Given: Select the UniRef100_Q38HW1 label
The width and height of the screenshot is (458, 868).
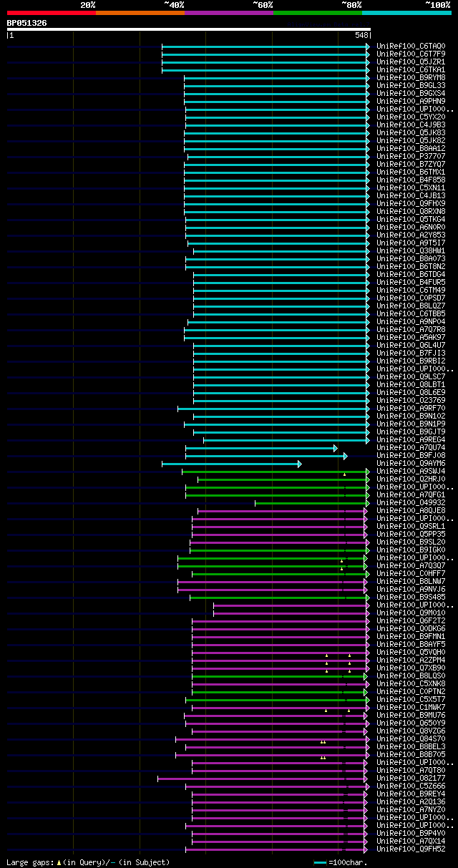Looking at the screenshot, I should coord(411,250).
